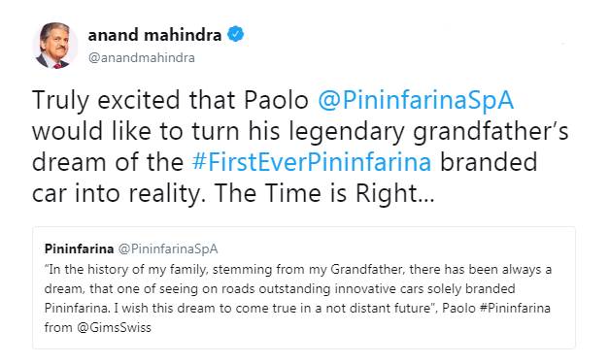This screenshot has width=609, height=364.
Task: Click quoted line 'In the history of my family'
Action: coord(126,269)
